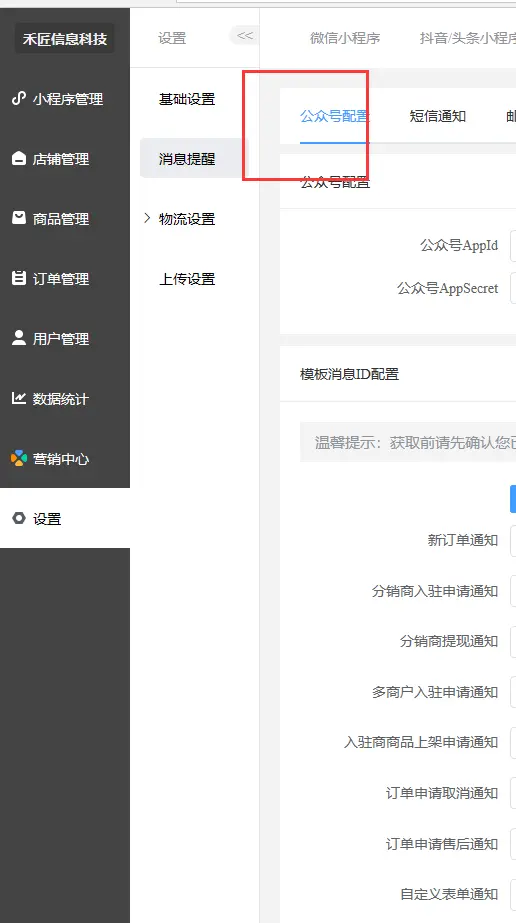Click the 禾匠信息科技 logo button

65,39
